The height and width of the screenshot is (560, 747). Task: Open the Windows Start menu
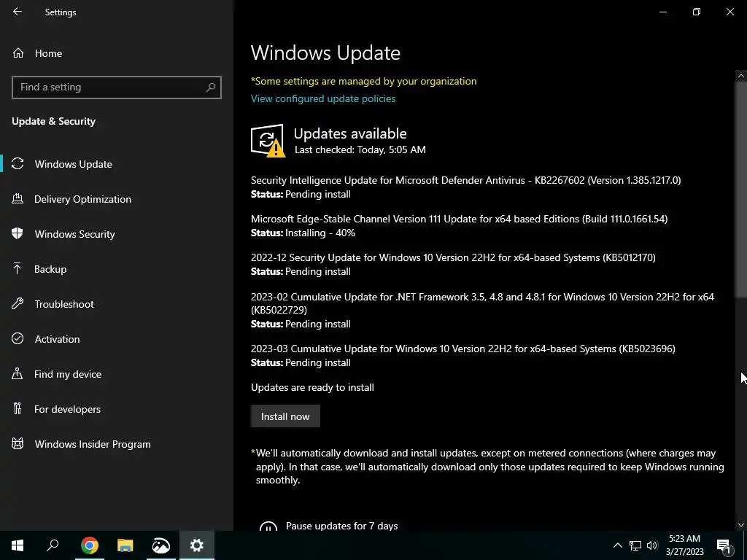(18, 545)
